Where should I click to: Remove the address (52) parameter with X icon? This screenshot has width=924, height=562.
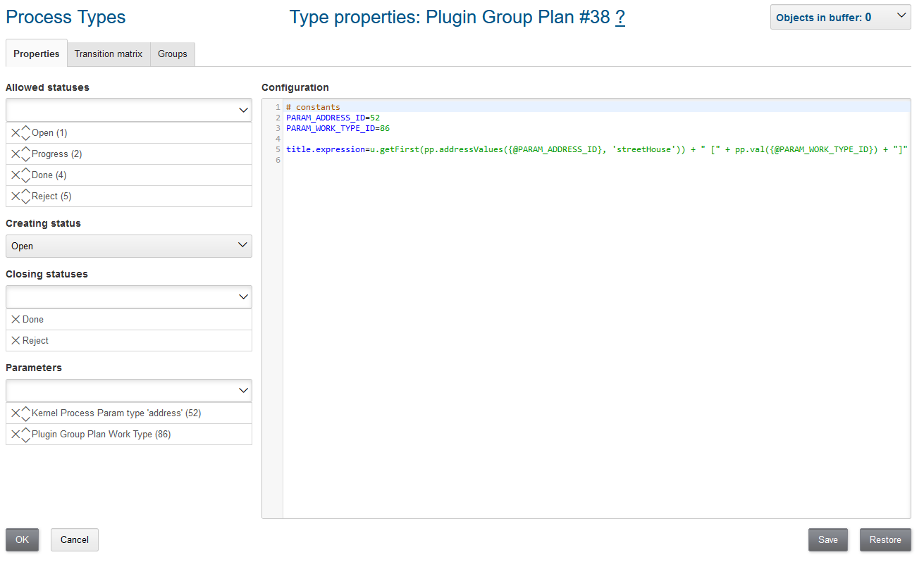pos(16,413)
